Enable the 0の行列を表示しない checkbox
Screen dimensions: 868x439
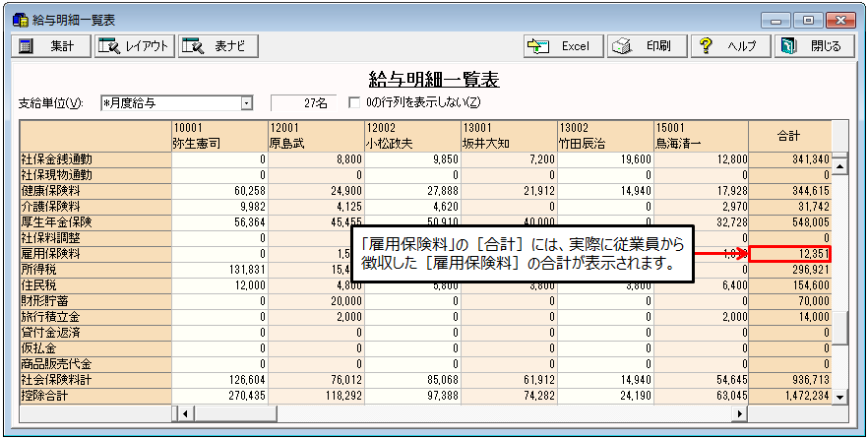coord(355,102)
